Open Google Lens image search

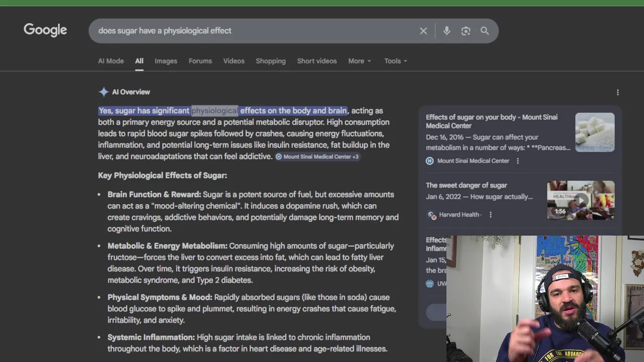click(x=466, y=31)
